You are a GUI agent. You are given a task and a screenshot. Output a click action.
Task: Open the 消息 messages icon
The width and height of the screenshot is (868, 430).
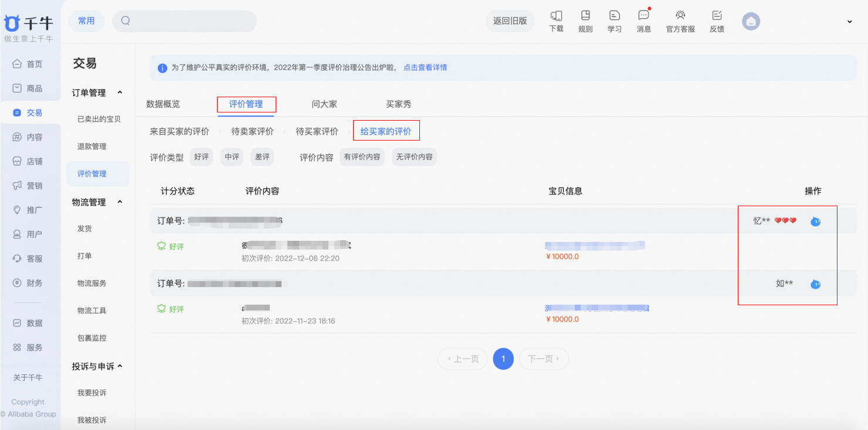point(644,16)
